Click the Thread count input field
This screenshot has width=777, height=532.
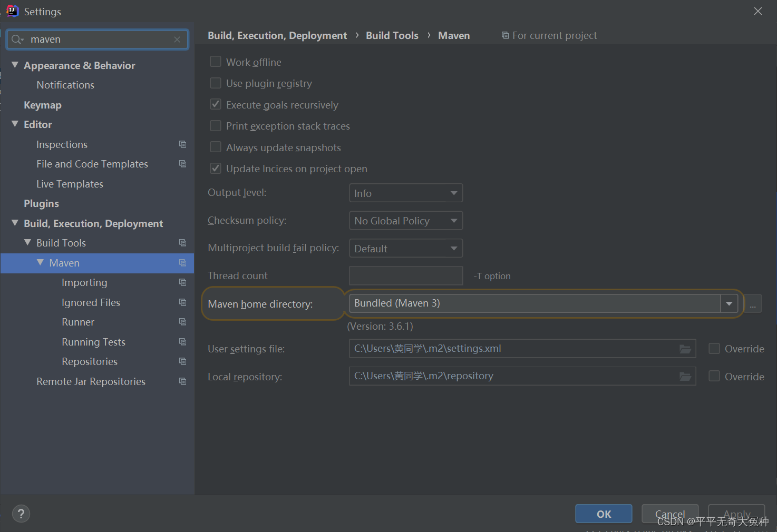point(406,275)
